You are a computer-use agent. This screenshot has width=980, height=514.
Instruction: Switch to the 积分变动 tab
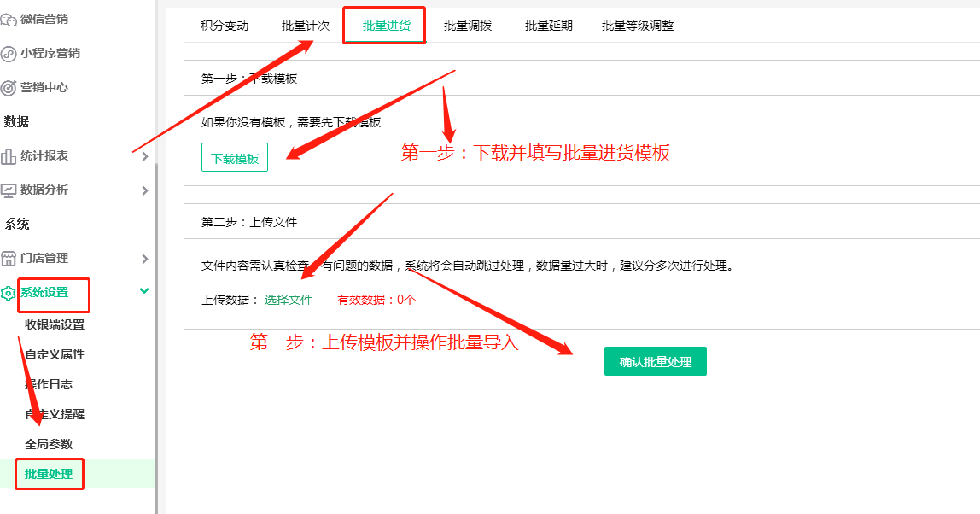coord(225,26)
